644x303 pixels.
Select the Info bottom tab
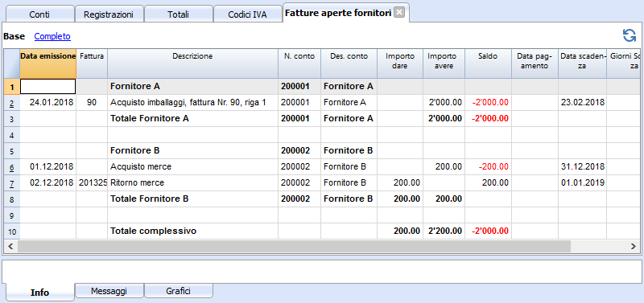pos(39,292)
